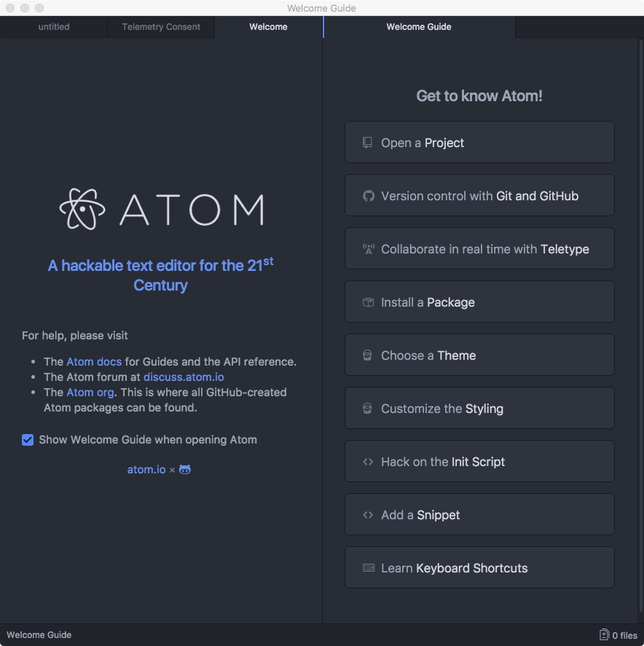This screenshot has height=646, width=644.
Task: Expand the Open a Project section
Action: (479, 142)
